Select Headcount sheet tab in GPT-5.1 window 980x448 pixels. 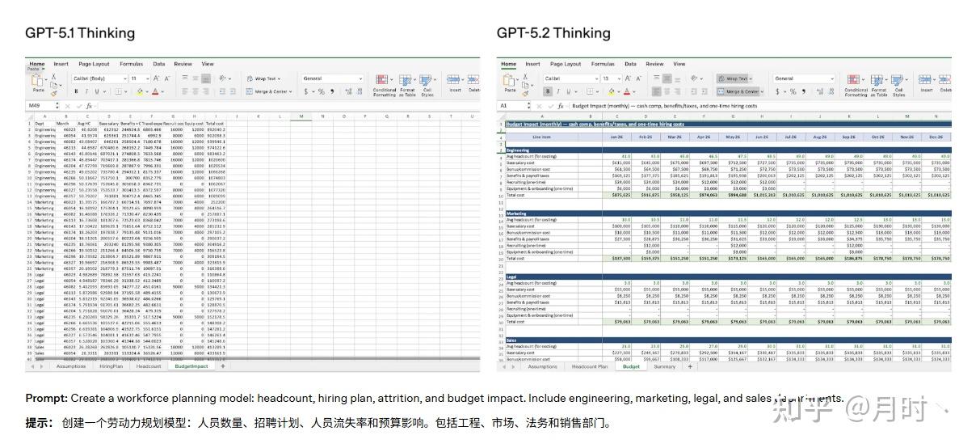click(x=149, y=366)
